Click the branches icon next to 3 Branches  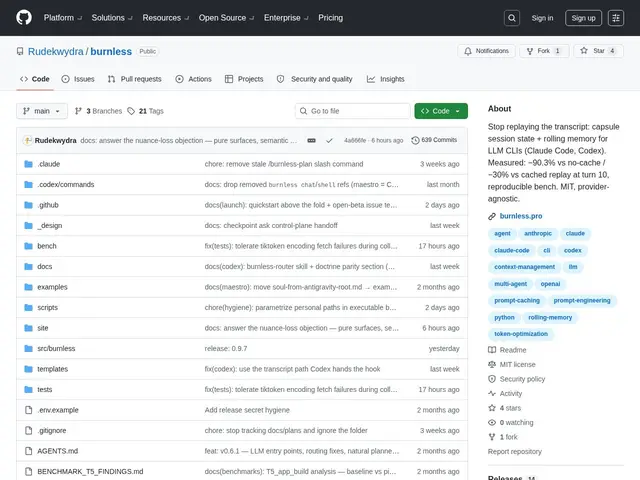point(78,111)
